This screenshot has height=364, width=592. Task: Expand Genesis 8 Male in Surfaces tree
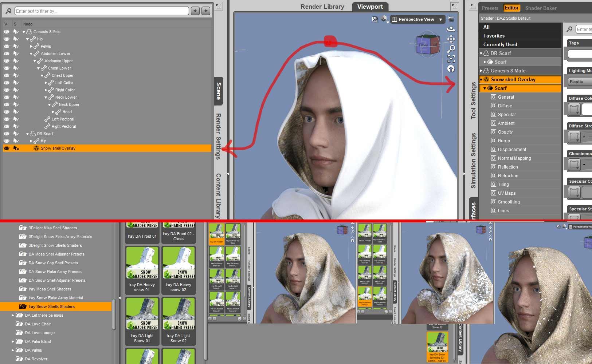(481, 71)
